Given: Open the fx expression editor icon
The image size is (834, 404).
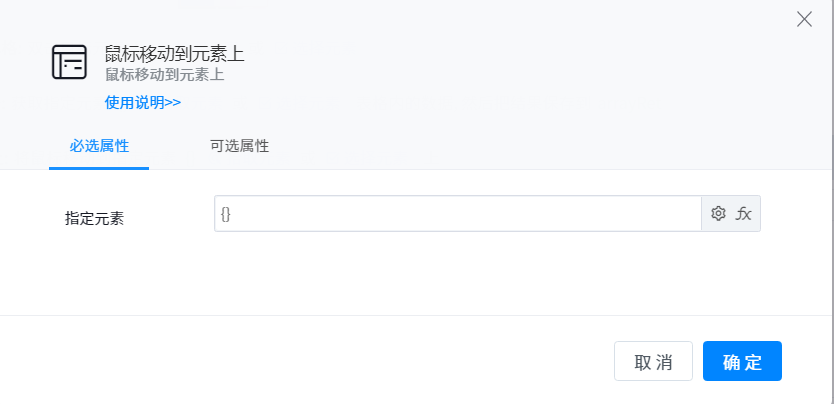Looking at the screenshot, I should 744,213.
